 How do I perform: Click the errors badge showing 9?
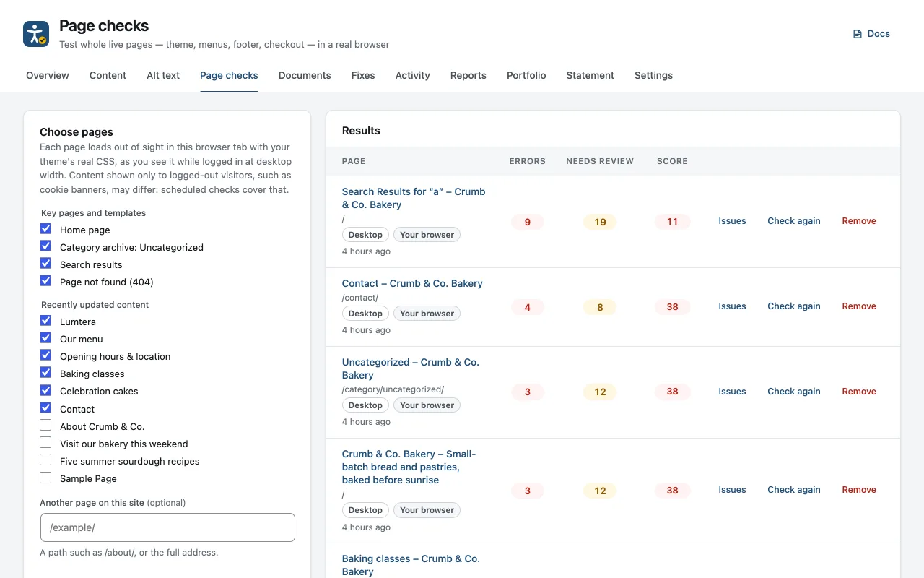coord(528,222)
